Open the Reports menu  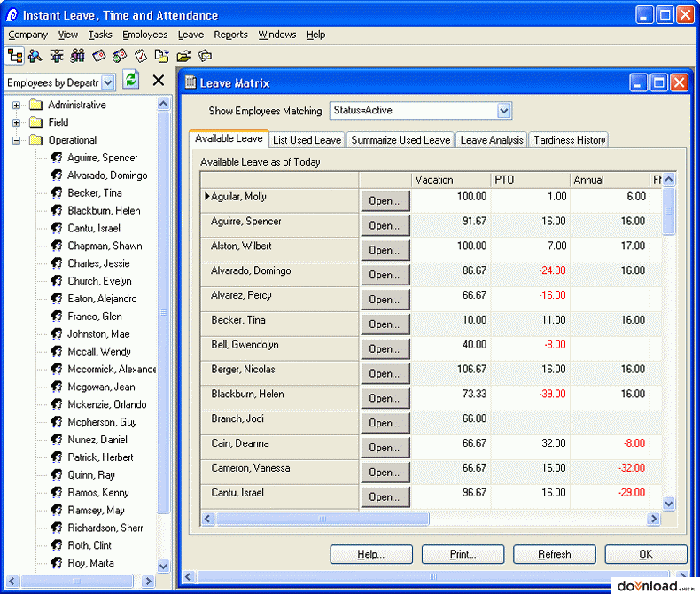[x=230, y=35]
